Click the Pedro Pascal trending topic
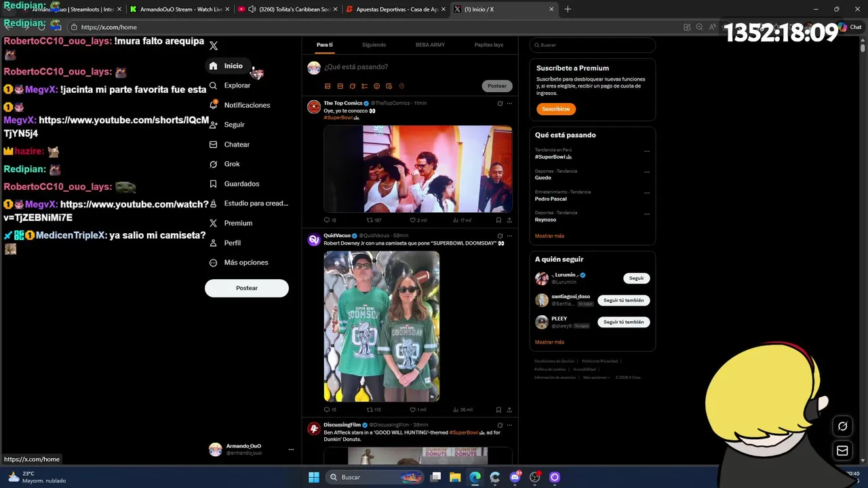This screenshot has height=488, width=868. click(551, 199)
